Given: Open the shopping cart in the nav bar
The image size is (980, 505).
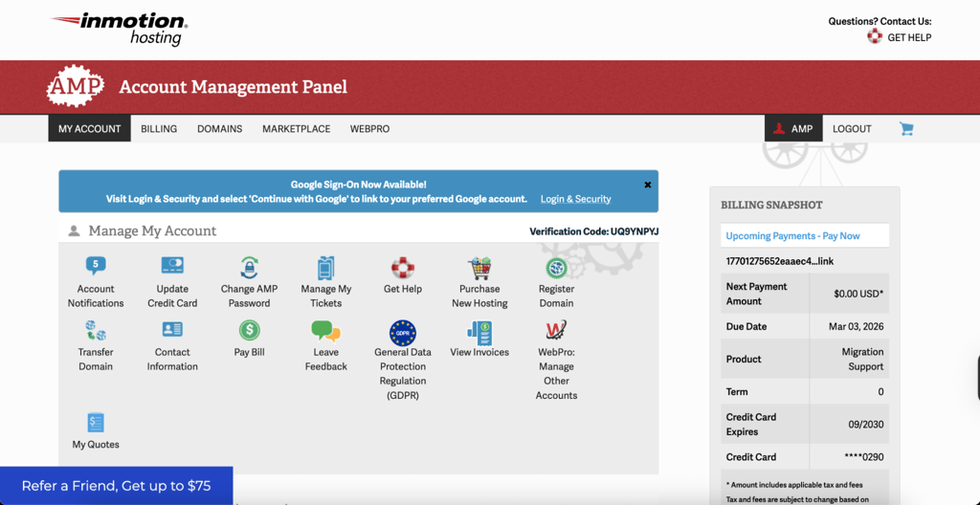Looking at the screenshot, I should click(906, 129).
